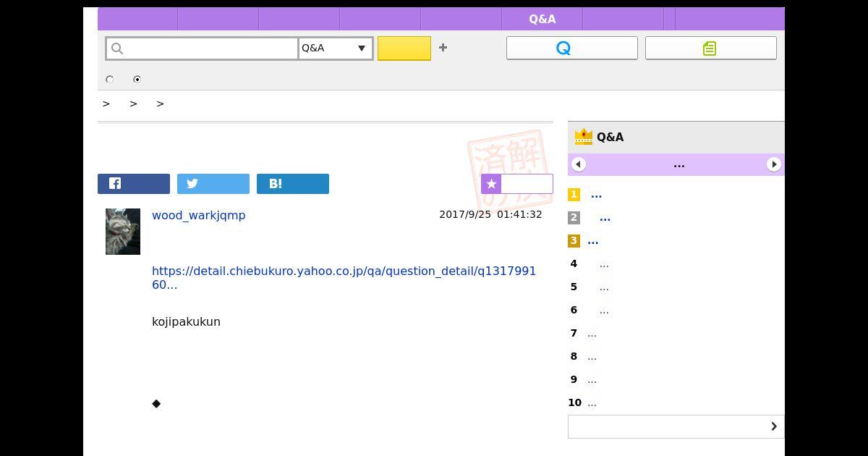Share on Twitter button
This screenshot has width=868, height=456.
point(213,184)
